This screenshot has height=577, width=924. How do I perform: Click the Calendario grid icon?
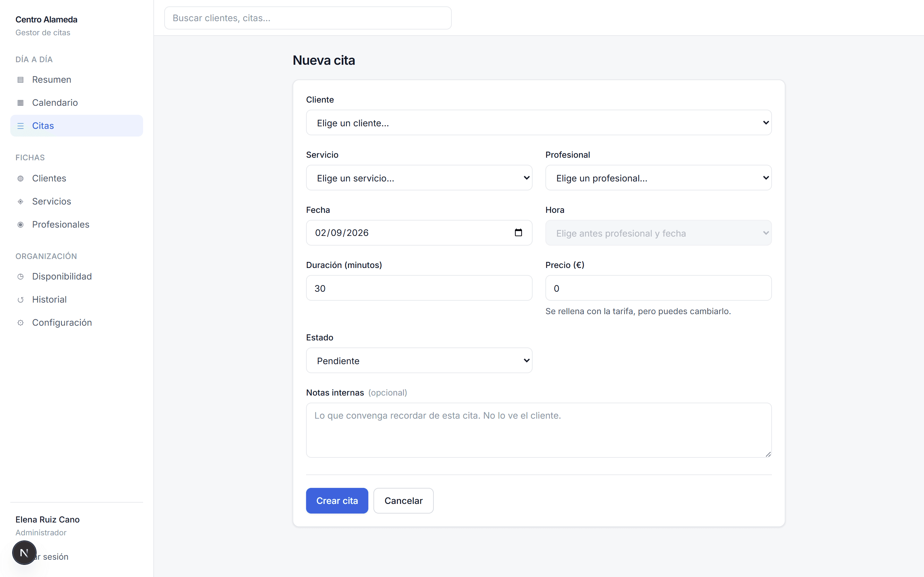coord(21,103)
